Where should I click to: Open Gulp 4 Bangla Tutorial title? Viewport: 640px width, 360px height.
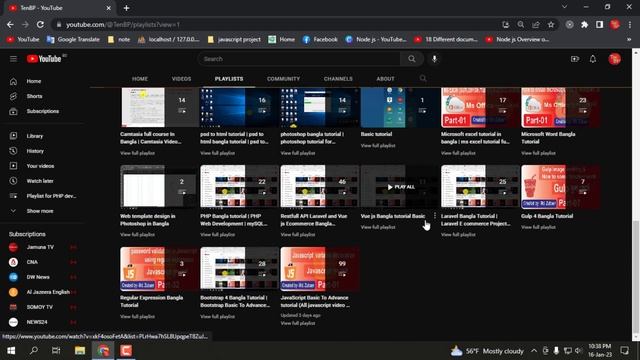547,216
